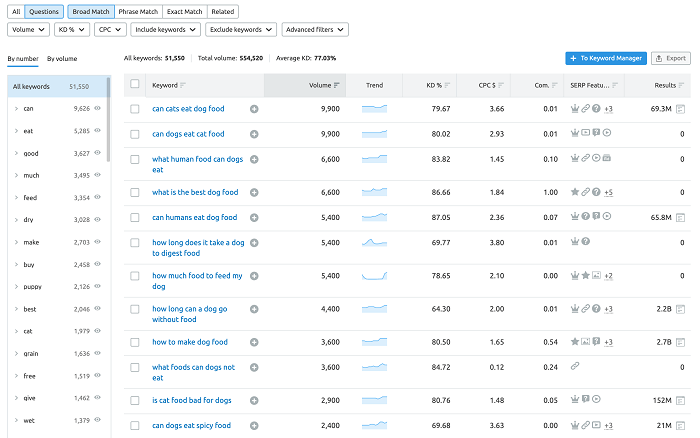Open Exclude keywords dropdown
Image resolution: width=700 pixels, height=438 pixels.
click(x=241, y=29)
